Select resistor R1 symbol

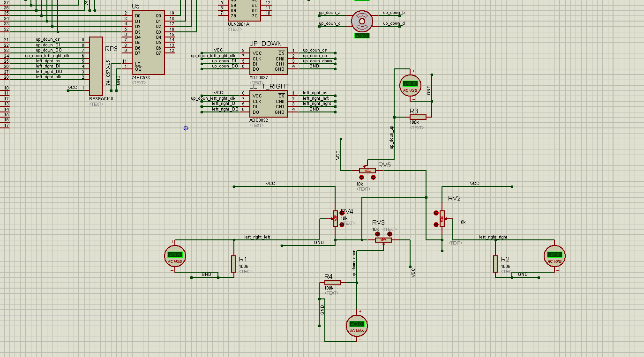pyautogui.click(x=233, y=264)
